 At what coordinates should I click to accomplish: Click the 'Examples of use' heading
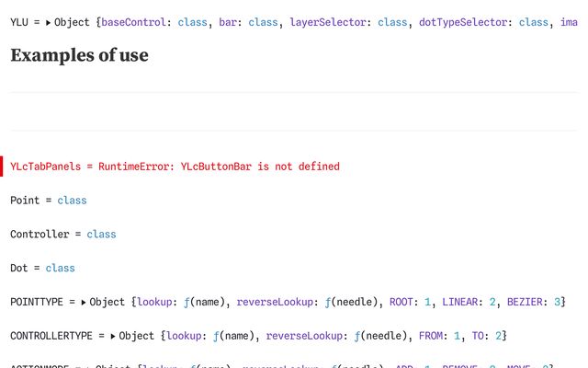tap(79, 55)
